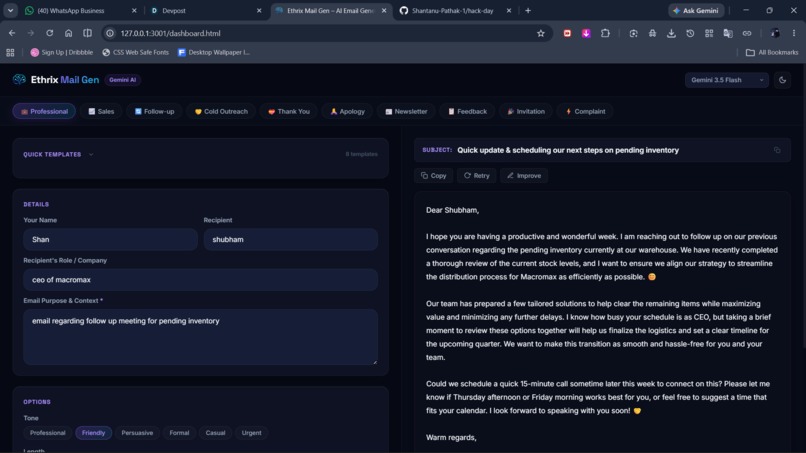Toggle dark mode moon icon
Screen dimensions: 806x453
[782, 80]
